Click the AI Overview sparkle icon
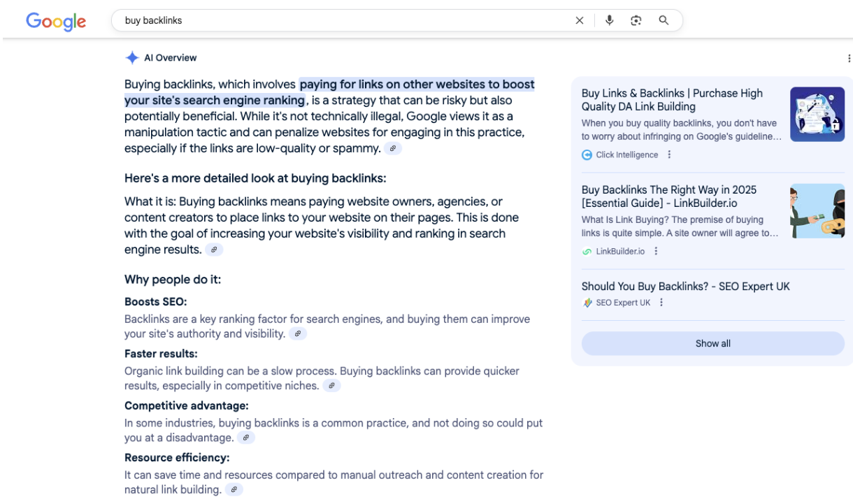This screenshot has height=504, width=853. coord(132,58)
